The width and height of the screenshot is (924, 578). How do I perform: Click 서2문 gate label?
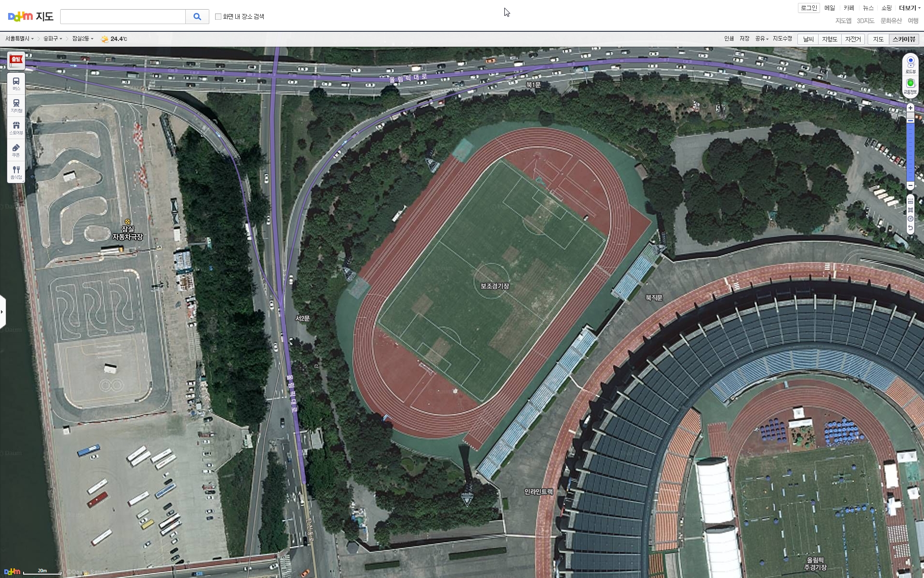(x=302, y=318)
